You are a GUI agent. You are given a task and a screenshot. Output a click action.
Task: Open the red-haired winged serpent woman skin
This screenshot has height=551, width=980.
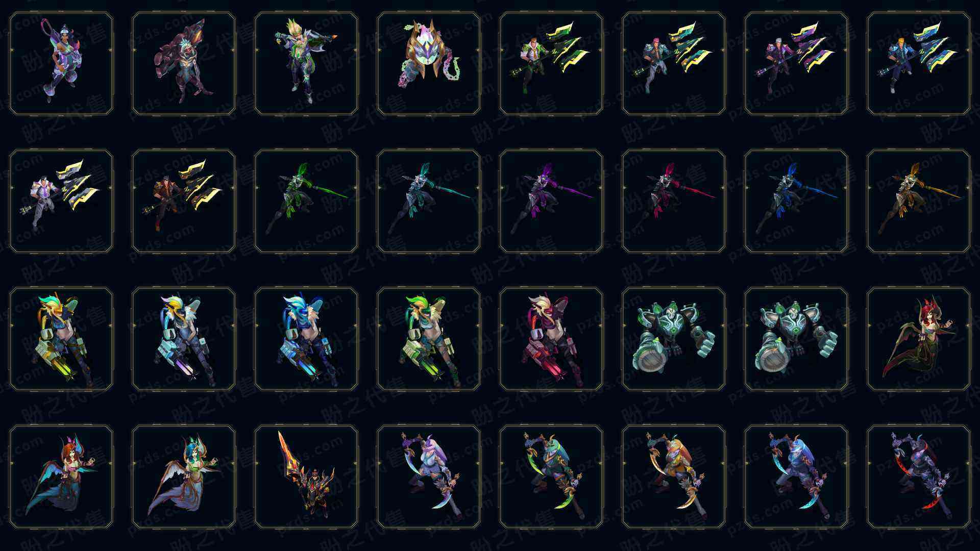pyautogui.click(x=919, y=339)
